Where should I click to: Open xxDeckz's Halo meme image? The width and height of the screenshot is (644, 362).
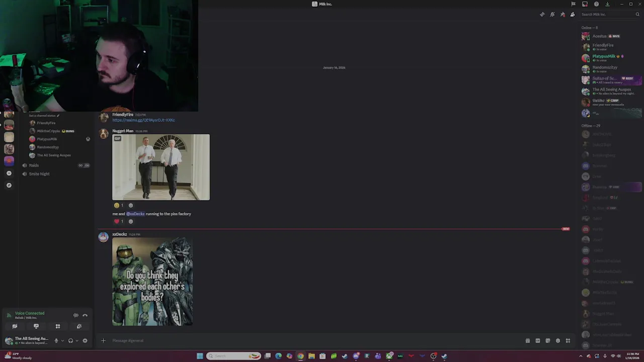point(152,282)
